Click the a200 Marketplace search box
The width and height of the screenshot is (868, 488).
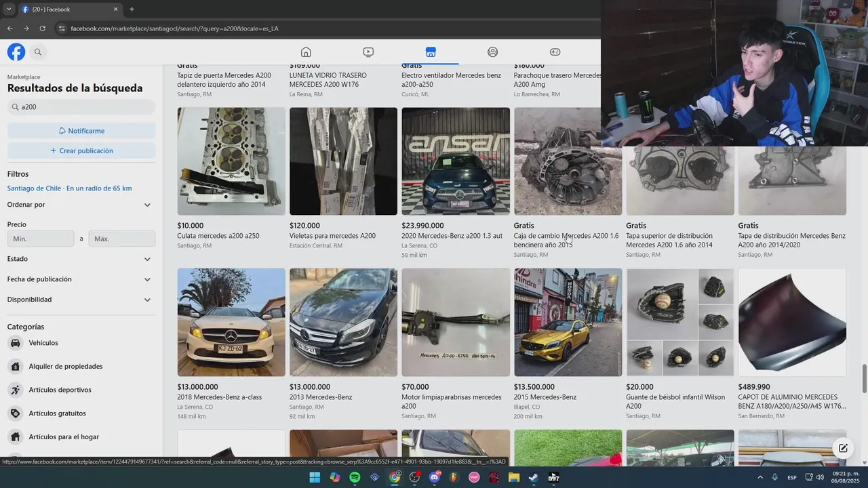[x=81, y=107]
